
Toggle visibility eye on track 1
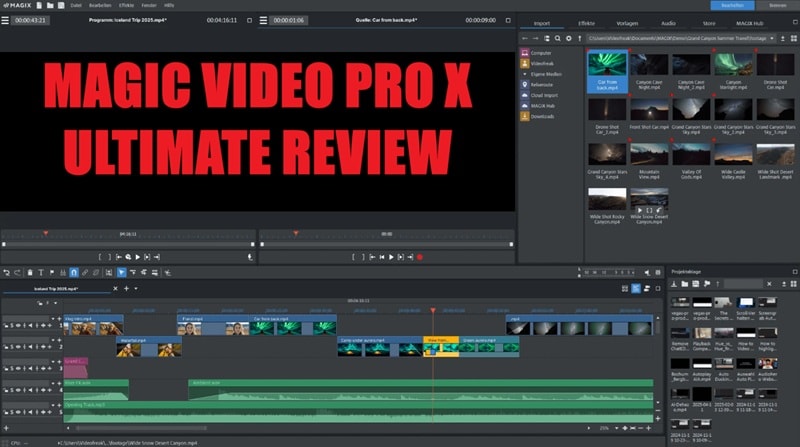[x=18, y=326]
